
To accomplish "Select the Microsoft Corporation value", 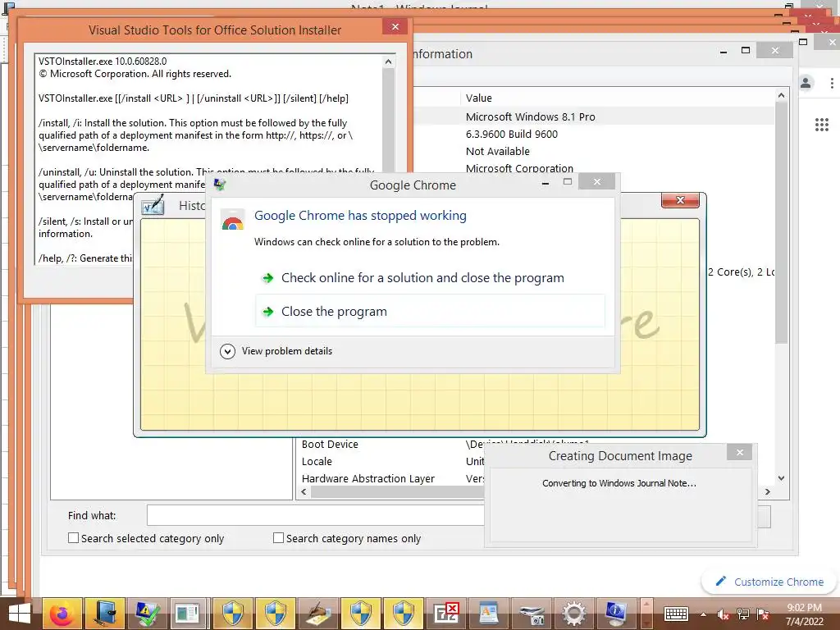I will pyautogui.click(x=519, y=168).
